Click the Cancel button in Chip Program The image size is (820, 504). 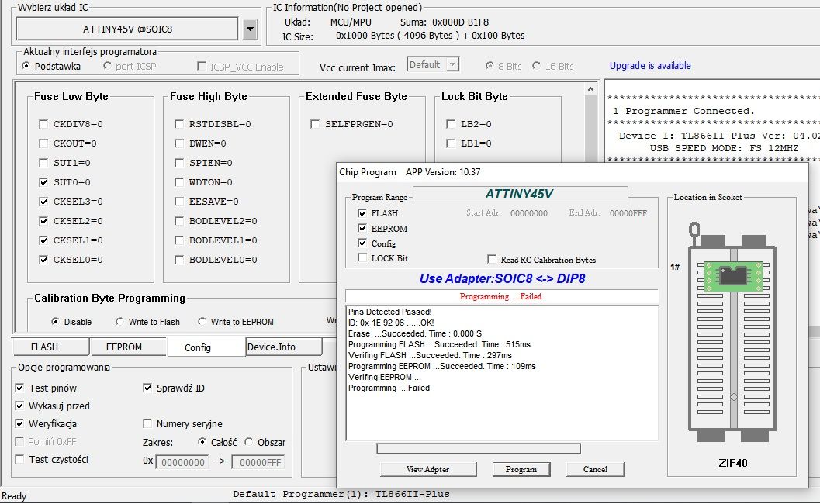pos(595,469)
